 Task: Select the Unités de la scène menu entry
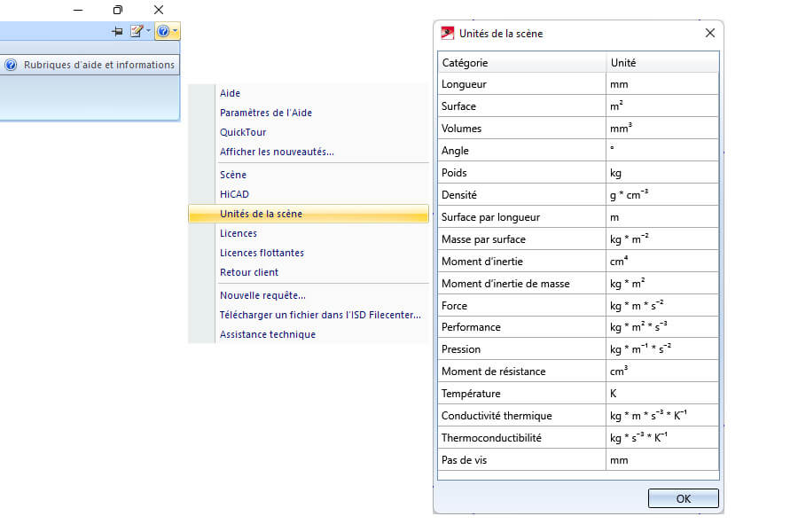309,214
